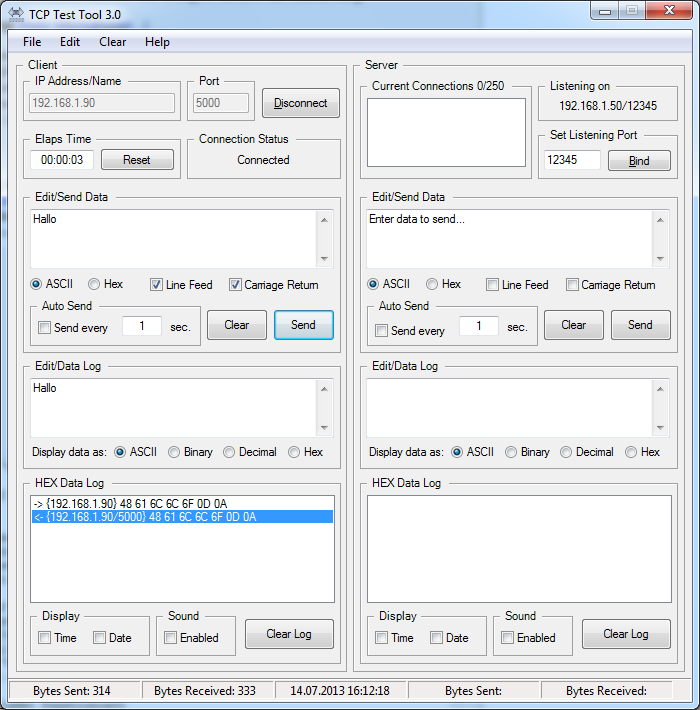
Task: Click scroll down arrow in server send box
Action: (661, 259)
